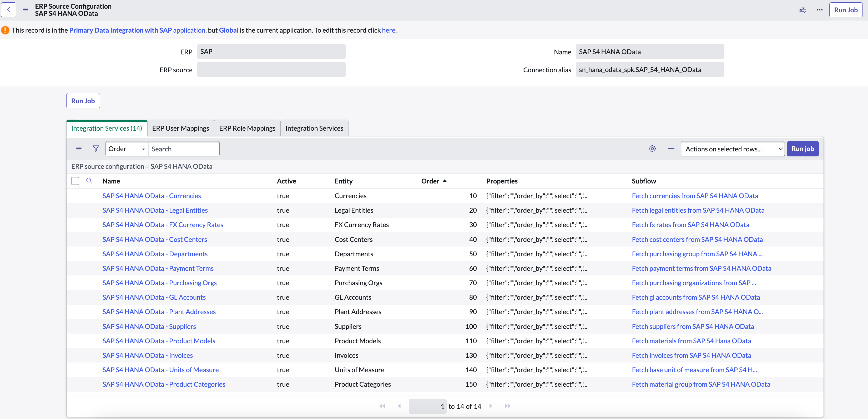Screen dimensions: 868x419
Task: Open Fetch payment terms subflow link
Action: tap(702, 268)
